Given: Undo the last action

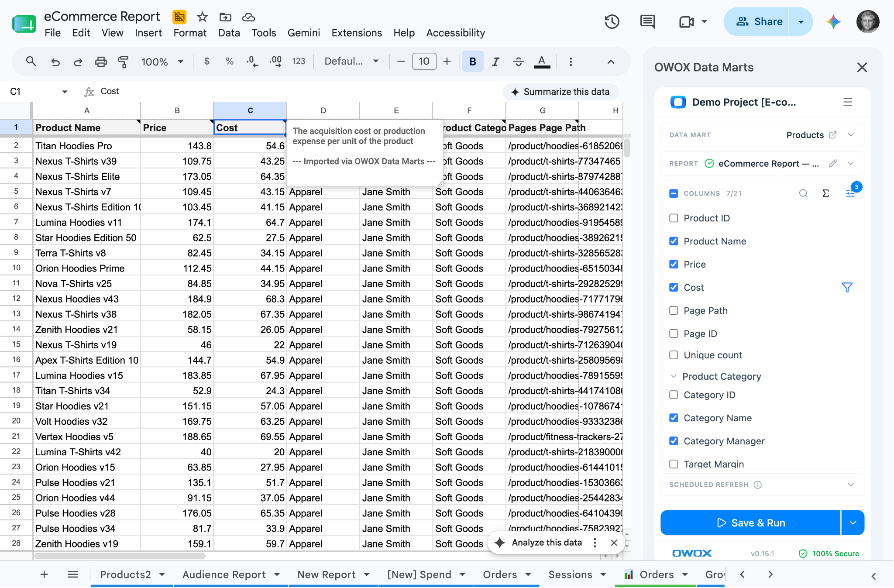Looking at the screenshot, I should [55, 62].
